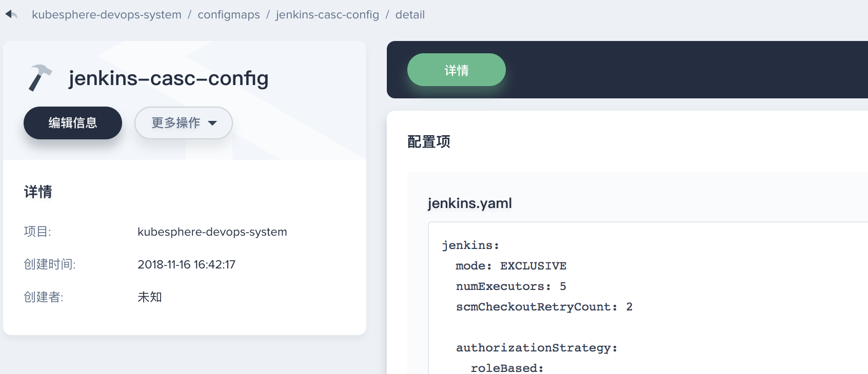Click the 创建时间 label

pos(50,264)
